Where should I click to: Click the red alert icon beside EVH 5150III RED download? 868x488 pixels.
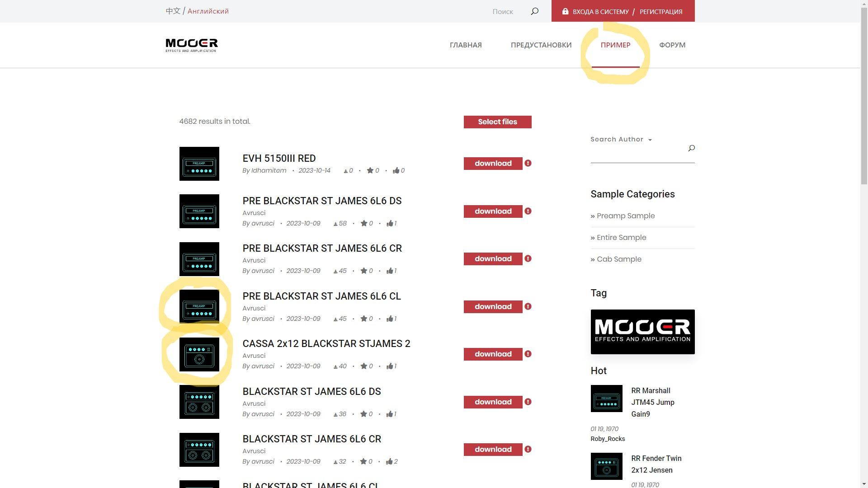point(528,163)
